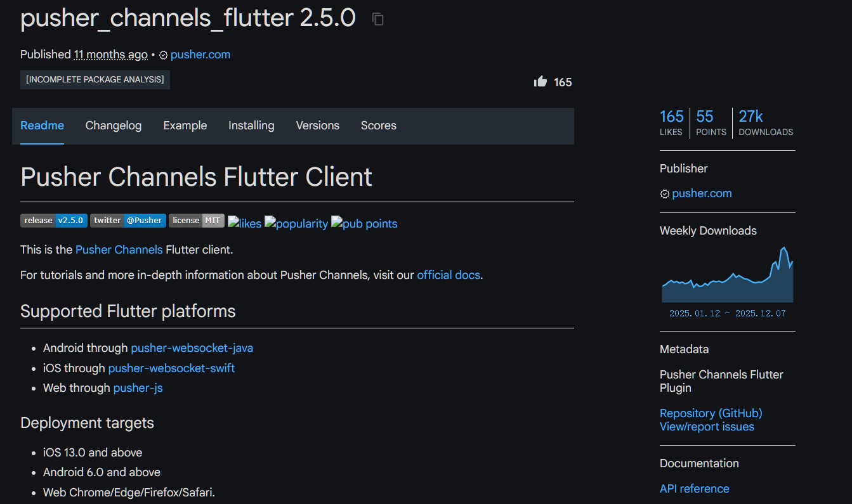Viewport: 852px width, 504px height.
Task: Open the pusher-websocket-java link
Action: (x=192, y=348)
